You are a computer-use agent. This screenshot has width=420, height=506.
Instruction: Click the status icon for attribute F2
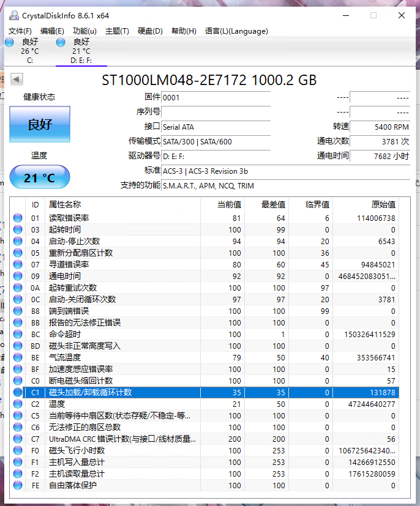[18, 474]
